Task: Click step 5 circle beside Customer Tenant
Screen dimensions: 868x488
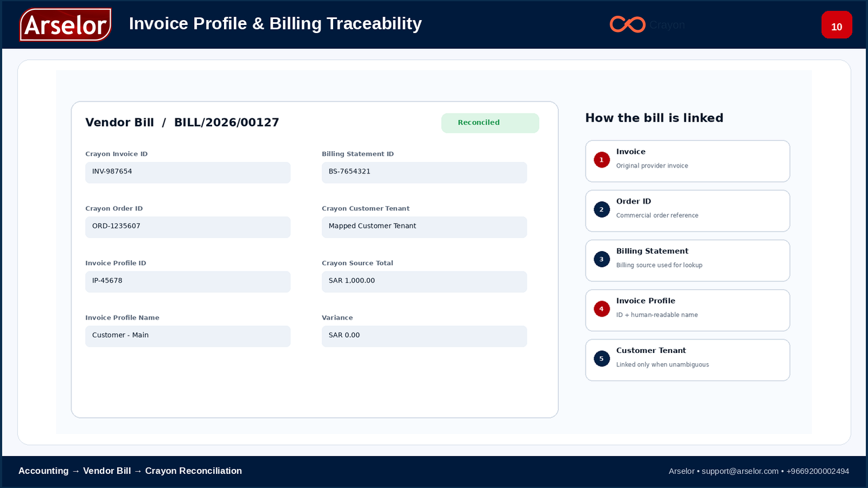Action: pyautogui.click(x=602, y=358)
